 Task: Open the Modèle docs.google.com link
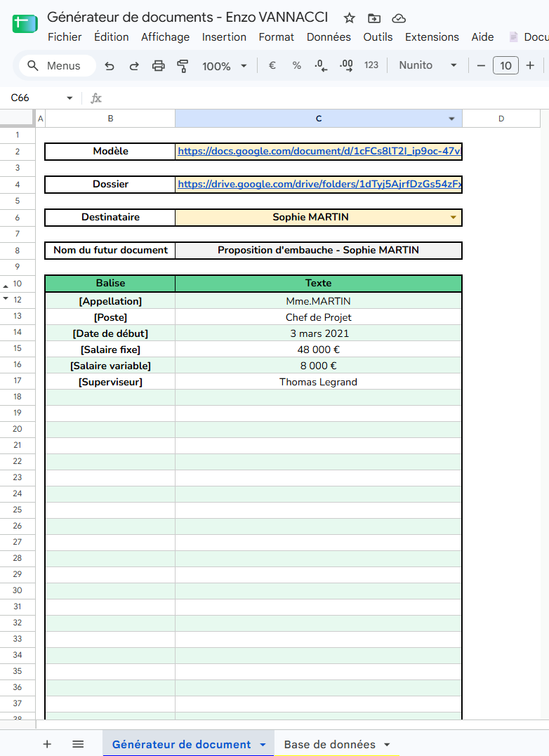(x=319, y=152)
